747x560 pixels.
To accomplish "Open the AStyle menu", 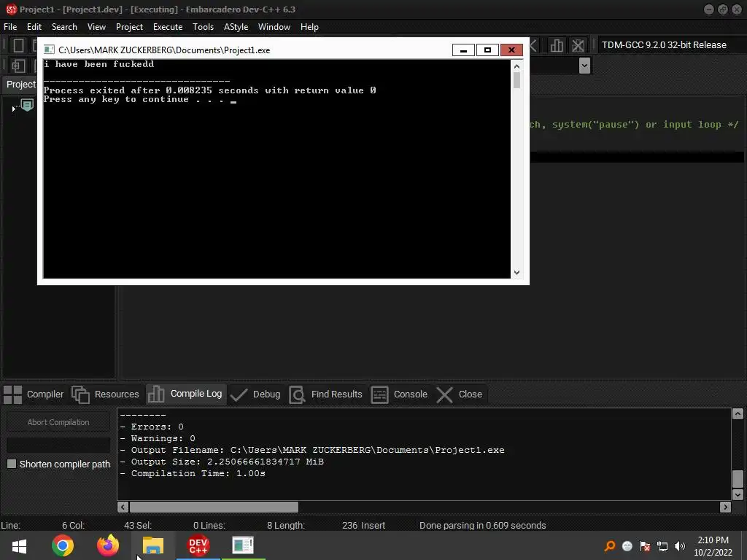I will point(236,27).
